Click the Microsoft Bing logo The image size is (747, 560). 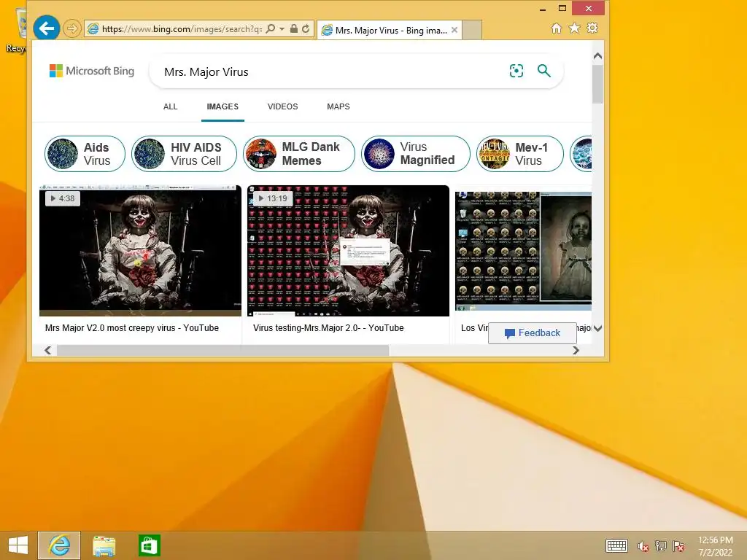[92, 71]
